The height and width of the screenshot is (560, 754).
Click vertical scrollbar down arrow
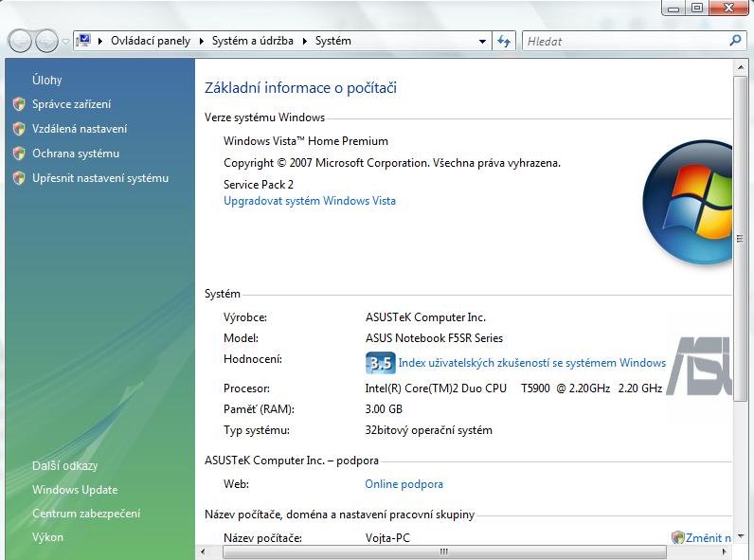point(741,536)
